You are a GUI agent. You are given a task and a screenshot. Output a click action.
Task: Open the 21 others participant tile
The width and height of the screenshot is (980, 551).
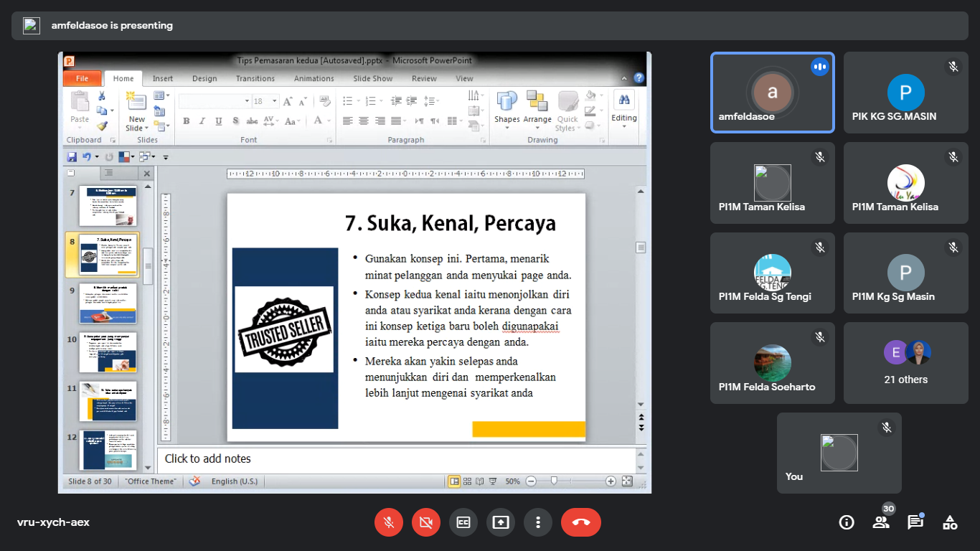point(905,363)
